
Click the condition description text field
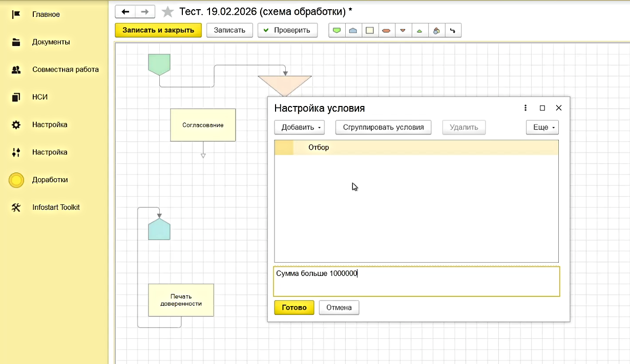pyautogui.click(x=416, y=282)
